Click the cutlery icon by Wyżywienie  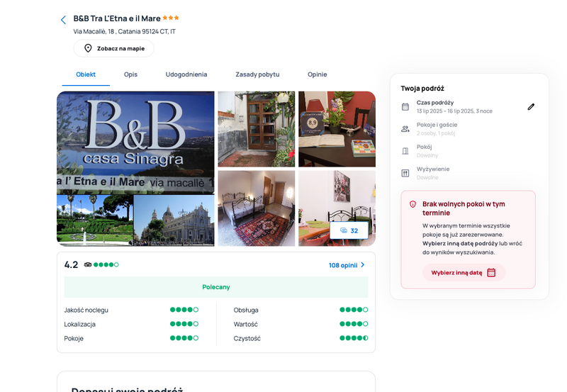pos(405,173)
